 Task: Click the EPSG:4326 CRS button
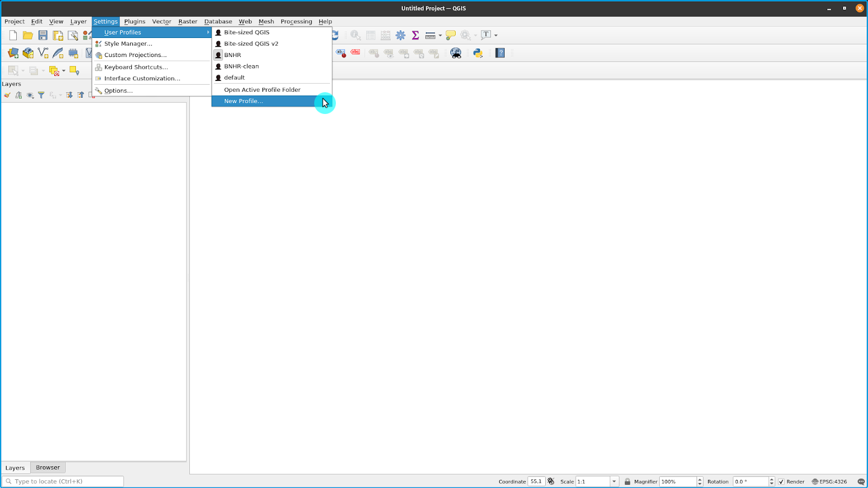829,481
